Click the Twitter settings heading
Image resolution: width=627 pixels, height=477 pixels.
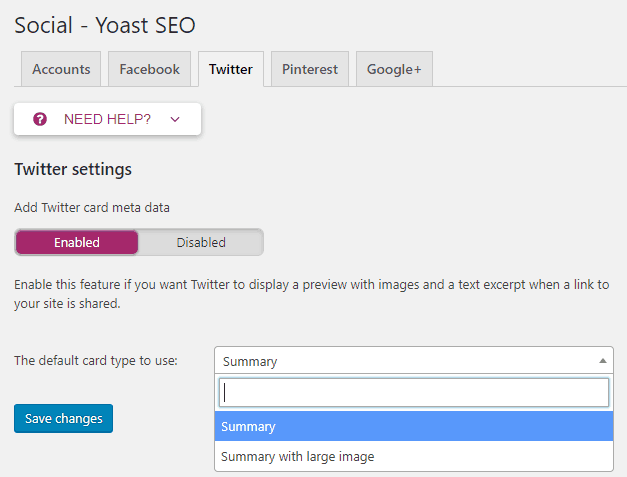coord(73,169)
